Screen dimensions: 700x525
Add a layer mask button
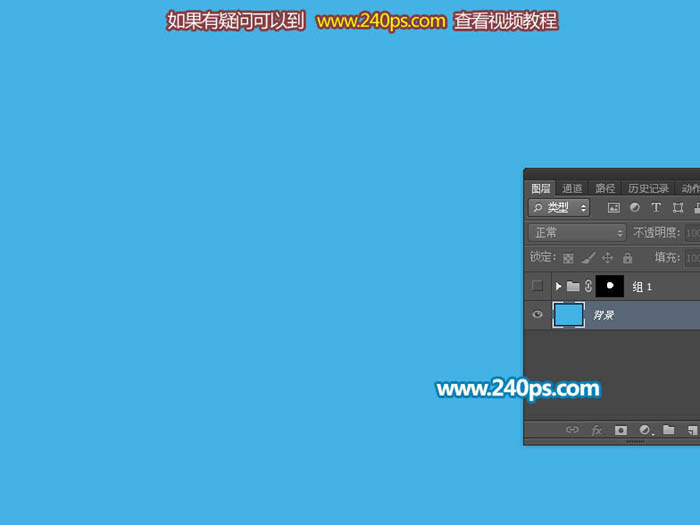[x=621, y=430]
